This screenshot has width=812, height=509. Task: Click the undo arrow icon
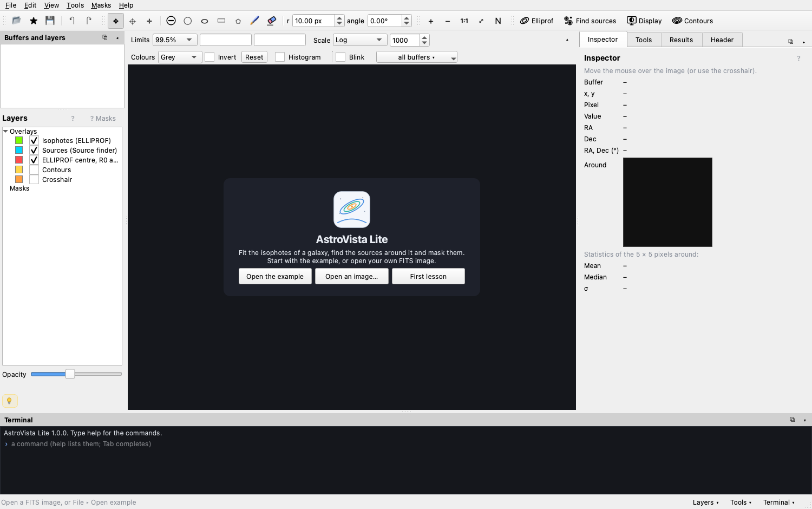click(x=72, y=21)
